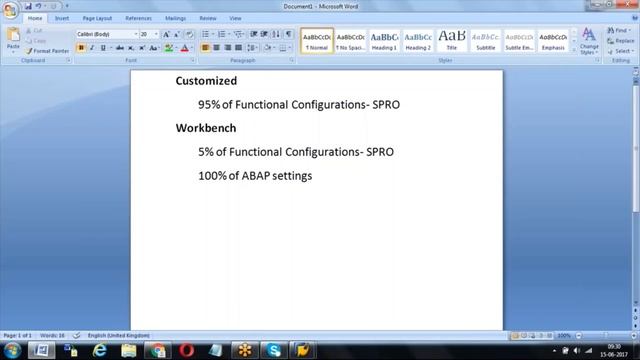Click the Copy command

click(x=36, y=41)
